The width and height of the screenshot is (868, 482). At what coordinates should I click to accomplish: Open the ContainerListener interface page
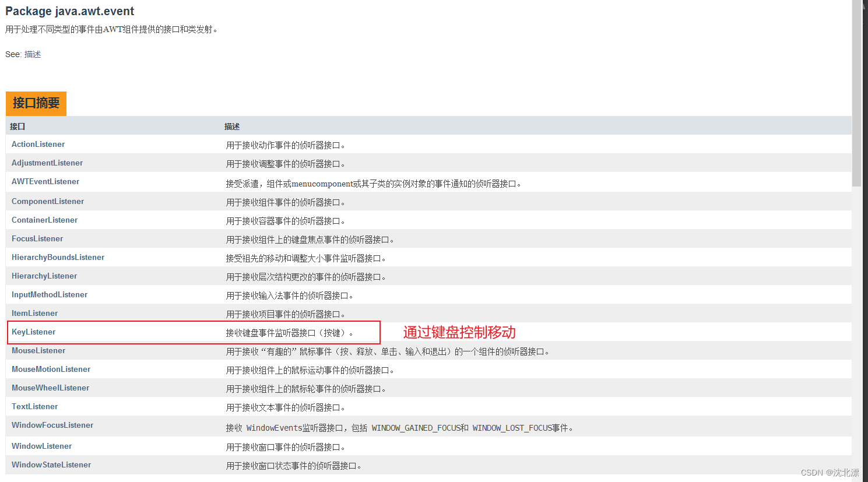coord(44,220)
